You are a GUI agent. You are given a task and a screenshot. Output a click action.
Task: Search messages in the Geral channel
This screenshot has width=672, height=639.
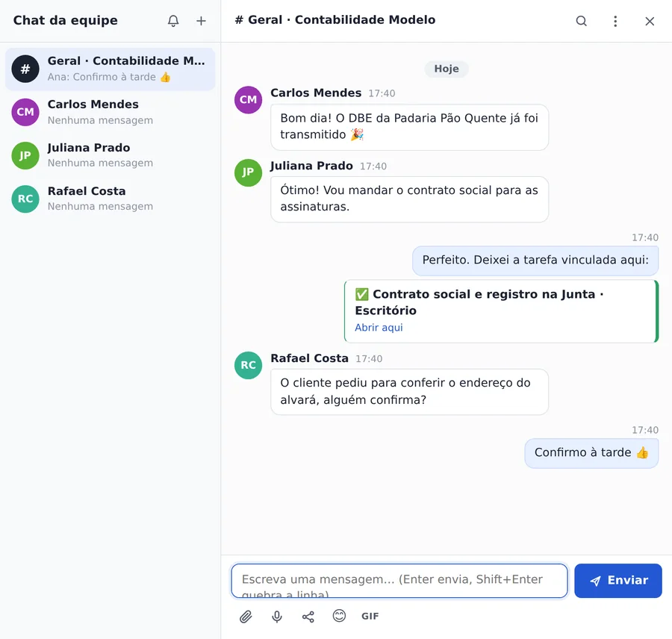pos(581,21)
